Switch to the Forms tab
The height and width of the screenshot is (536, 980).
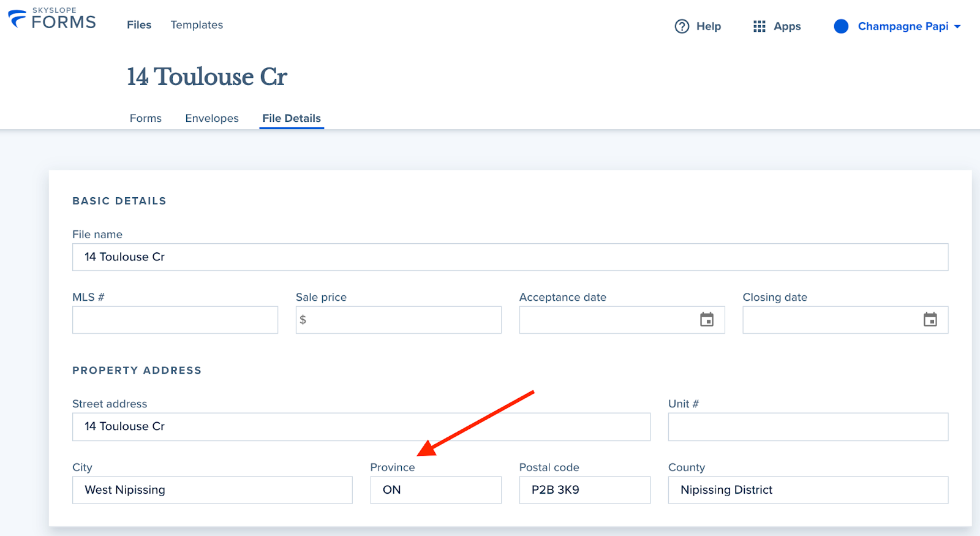click(146, 118)
